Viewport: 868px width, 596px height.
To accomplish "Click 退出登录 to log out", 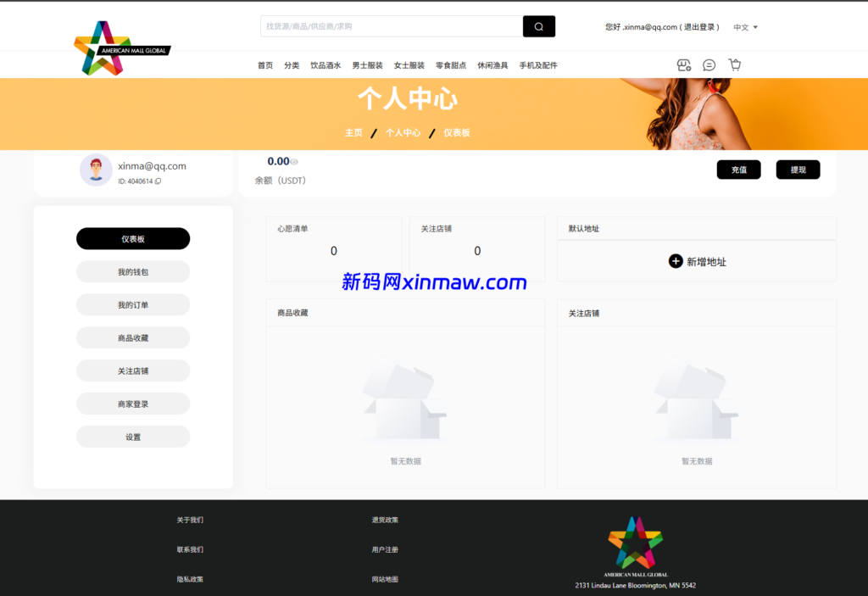I will [699, 27].
